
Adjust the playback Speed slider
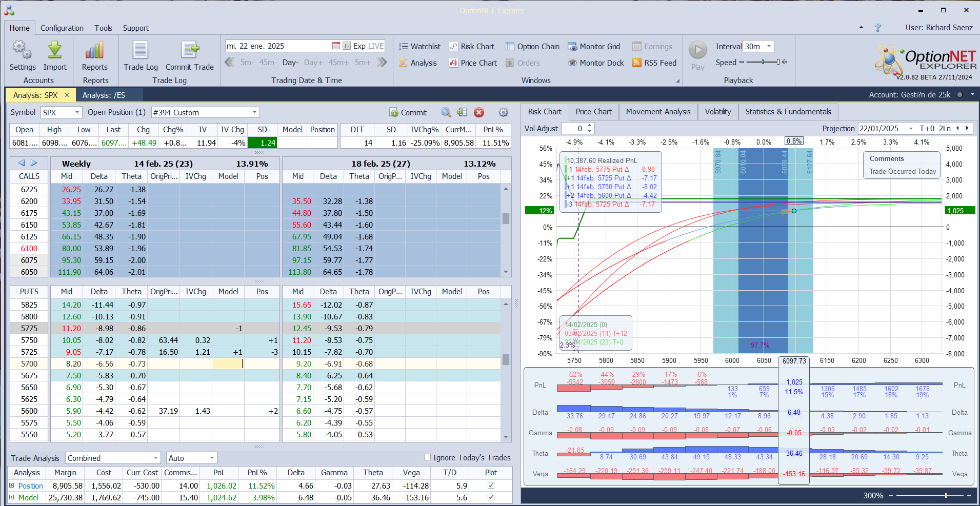pyautogui.click(x=763, y=62)
